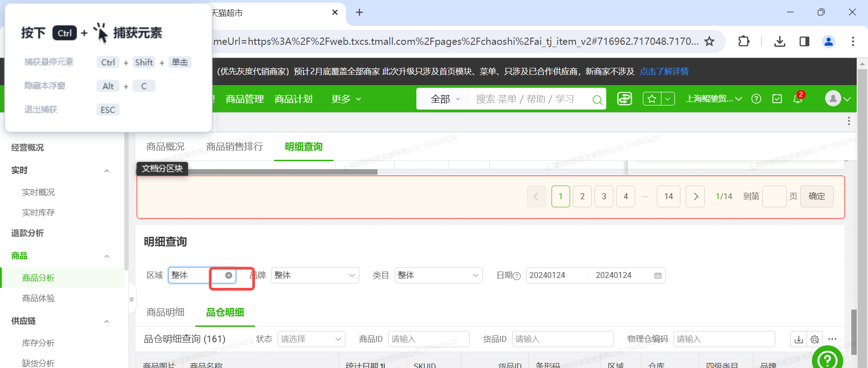
Task: Click the 日期 help tooltip icon
Action: click(517, 276)
